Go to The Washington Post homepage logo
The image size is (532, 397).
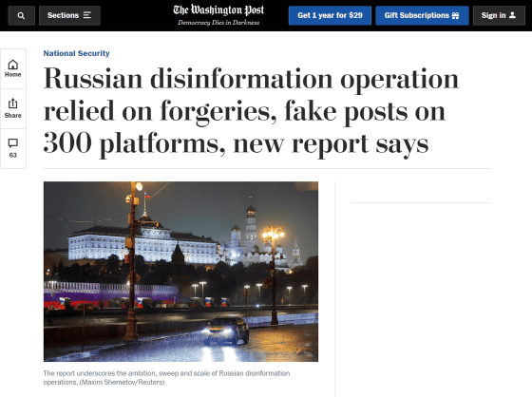tap(218, 10)
